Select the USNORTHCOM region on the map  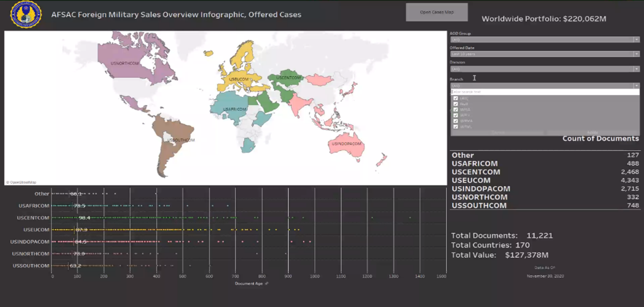point(124,63)
